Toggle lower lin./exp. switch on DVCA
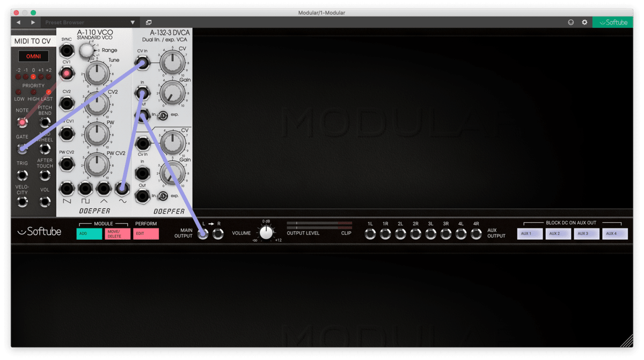 coord(163,196)
